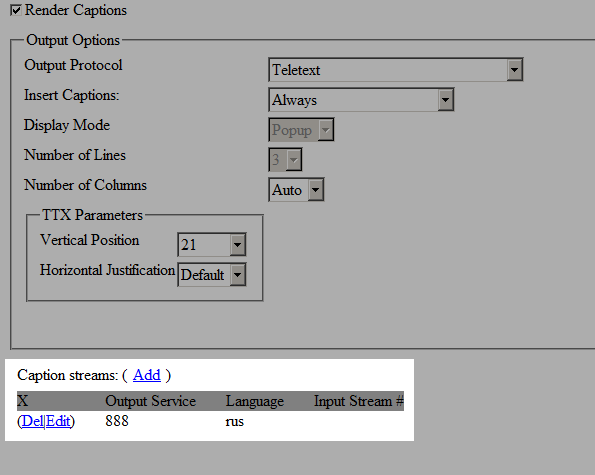The height and width of the screenshot is (475, 595).
Task: Expand the Number of Columns Auto dropdown
Action: (296, 190)
